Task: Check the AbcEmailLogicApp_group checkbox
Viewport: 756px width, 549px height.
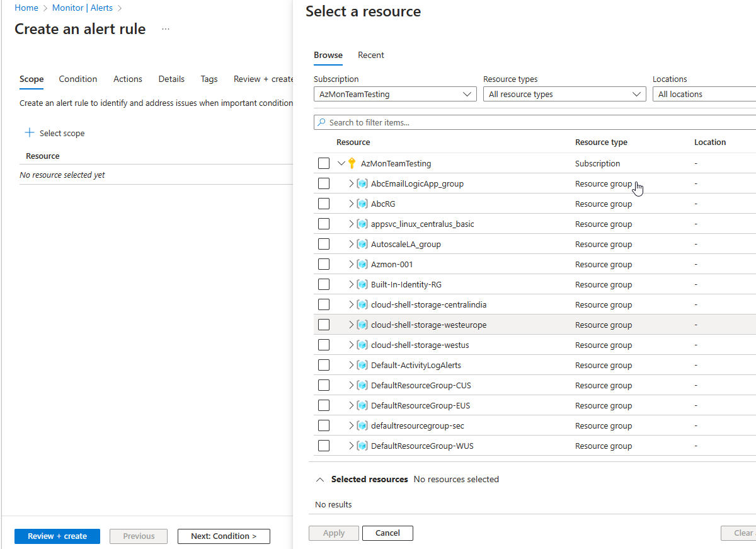Action: click(x=324, y=183)
